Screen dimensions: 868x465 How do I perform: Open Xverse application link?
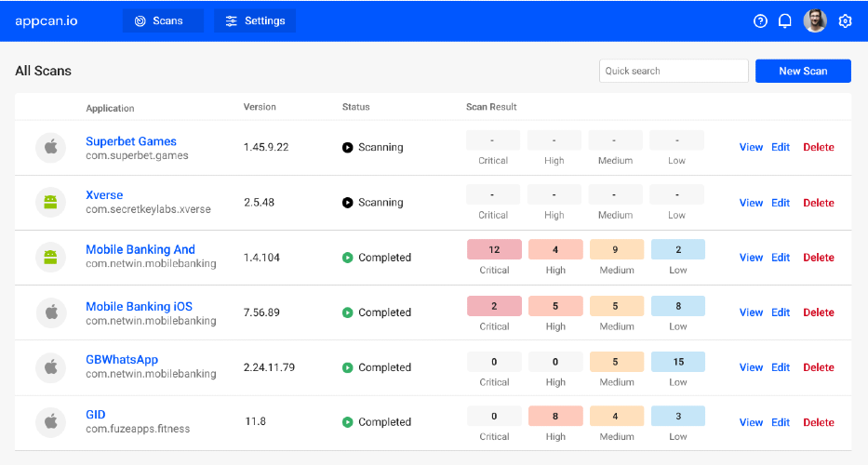pos(104,195)
